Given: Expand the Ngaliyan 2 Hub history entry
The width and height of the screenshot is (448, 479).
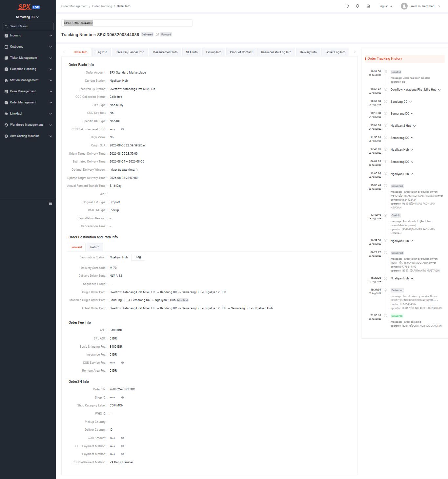Looking at the screenshot, I should click(x=414, y=126).
